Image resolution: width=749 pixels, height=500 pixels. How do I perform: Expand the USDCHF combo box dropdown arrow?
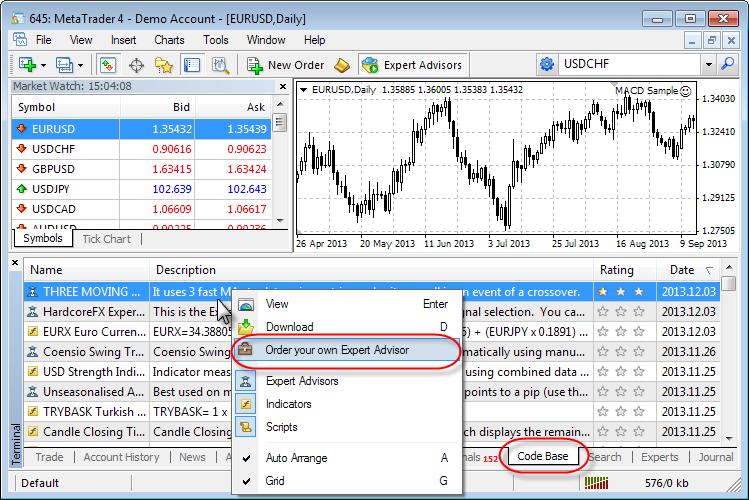708,64
